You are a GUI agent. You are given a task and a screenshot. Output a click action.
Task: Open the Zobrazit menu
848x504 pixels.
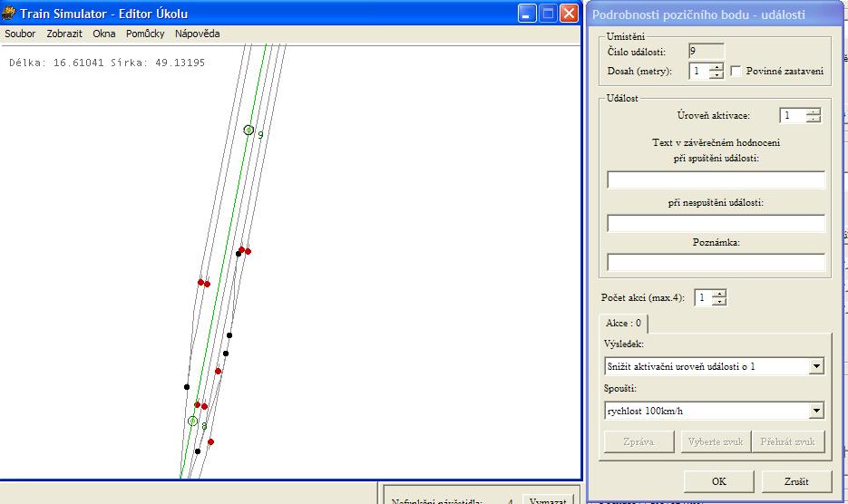pos(64,34)
